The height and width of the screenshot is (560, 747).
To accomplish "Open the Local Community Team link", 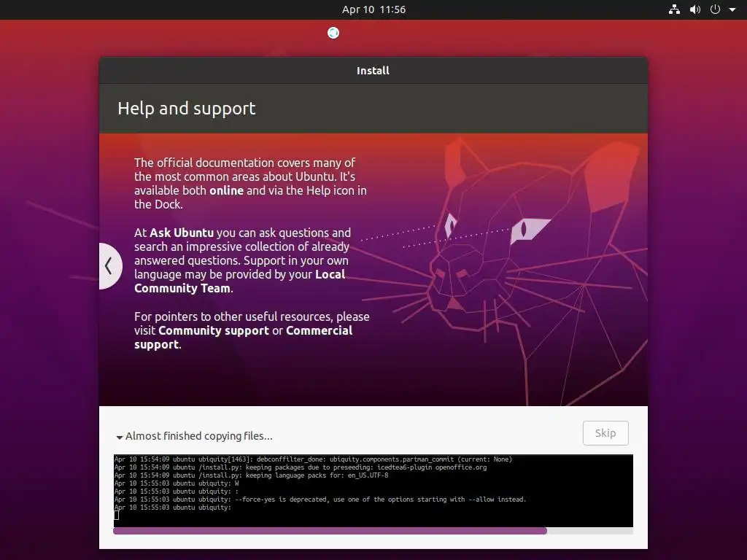I will coord(239,281).
